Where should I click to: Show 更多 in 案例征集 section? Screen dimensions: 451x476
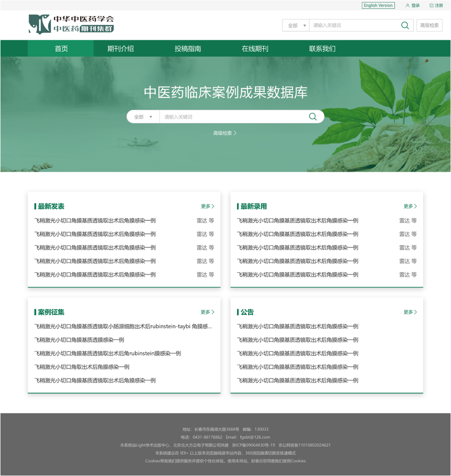[207, 312]
